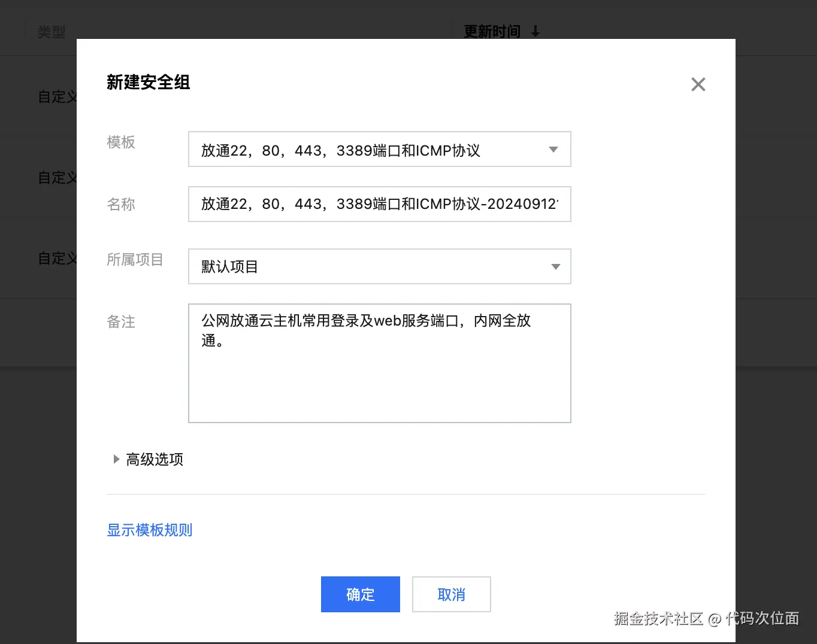The height and width of the screenshot is (644, 817).
Task: Edit the 名称 name input field
Action: pyautogui.click(x=379, y=204)
